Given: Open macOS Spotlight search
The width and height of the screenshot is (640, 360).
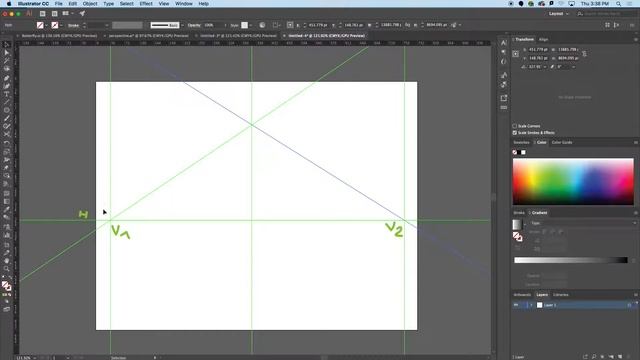Looking at the screenshot, I should (619, 4).
